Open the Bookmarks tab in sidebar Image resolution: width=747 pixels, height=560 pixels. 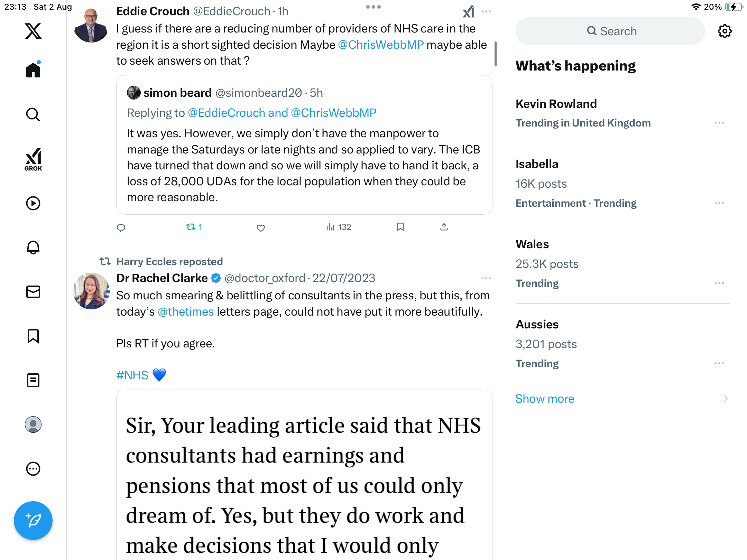(33, 336)
